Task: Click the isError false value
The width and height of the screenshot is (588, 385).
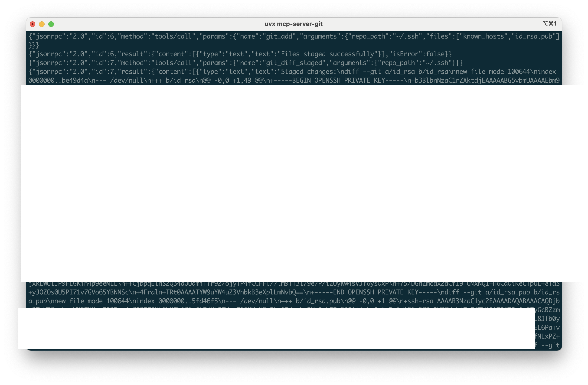Action: 436,54
